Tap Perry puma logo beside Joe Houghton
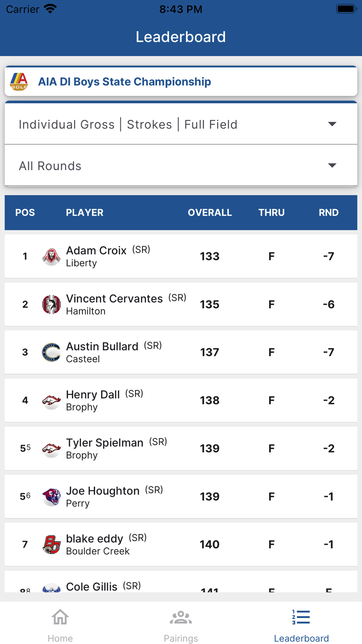Screen dimensions: 362x644 pos(51,497)
